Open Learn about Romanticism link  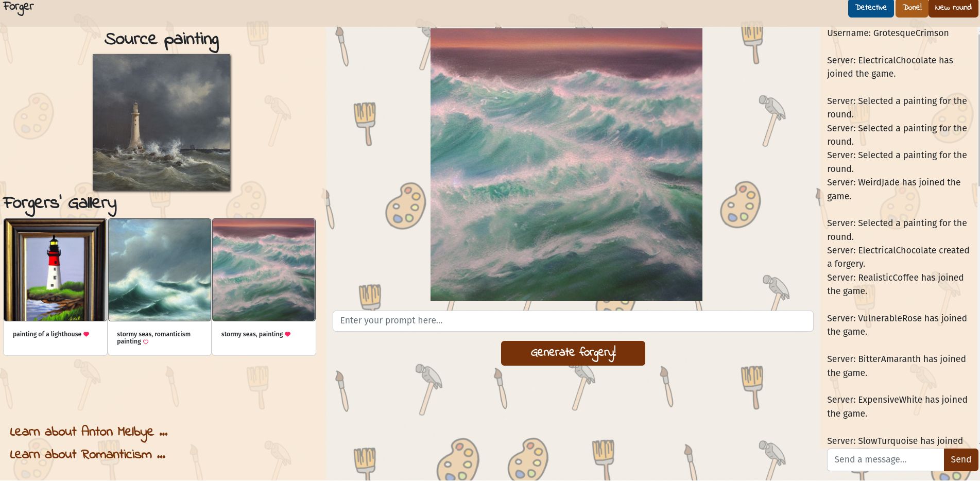pos(88,455)
